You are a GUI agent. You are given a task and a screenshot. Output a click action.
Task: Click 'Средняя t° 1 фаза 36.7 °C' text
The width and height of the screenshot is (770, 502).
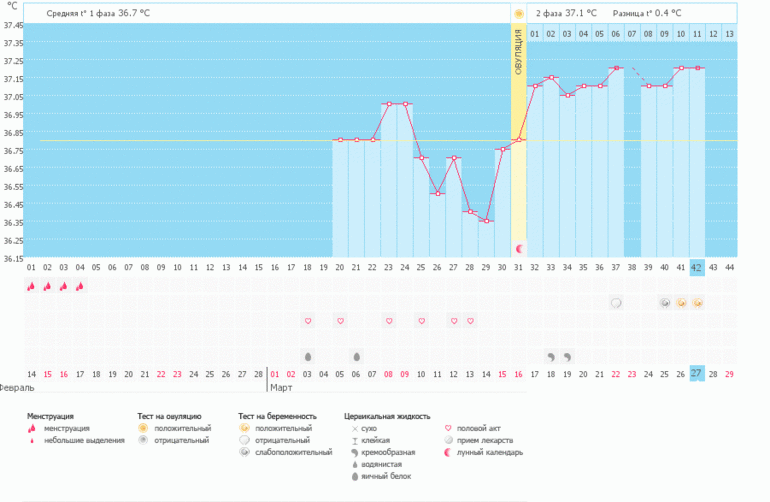click(x=98, y=13)
